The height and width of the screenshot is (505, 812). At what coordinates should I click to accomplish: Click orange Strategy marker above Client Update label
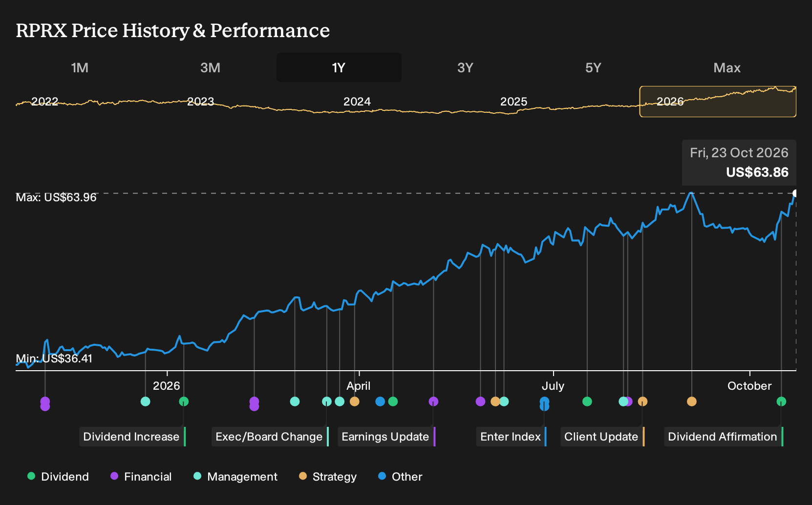(x=642, y=401)
